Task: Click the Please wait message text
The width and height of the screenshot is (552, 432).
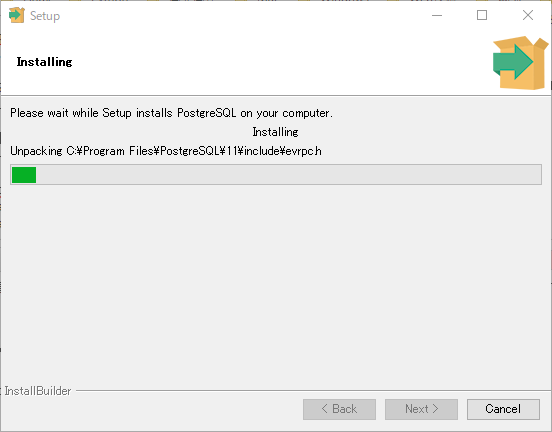Action: pyautogui.click(x=171, y=113)
